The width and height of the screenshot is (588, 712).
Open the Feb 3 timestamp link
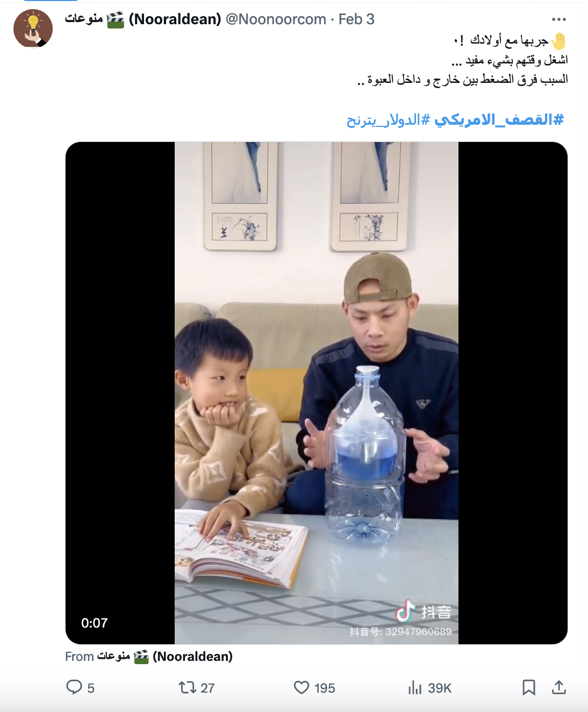(x=356, y=19)
